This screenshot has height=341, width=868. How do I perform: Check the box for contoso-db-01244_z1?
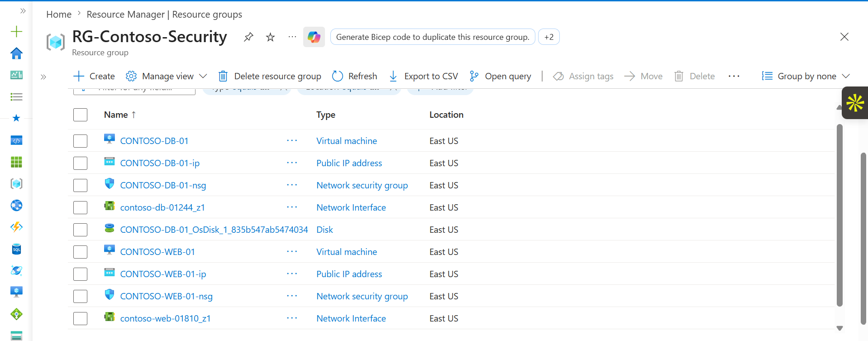click(x=80, y=207)
